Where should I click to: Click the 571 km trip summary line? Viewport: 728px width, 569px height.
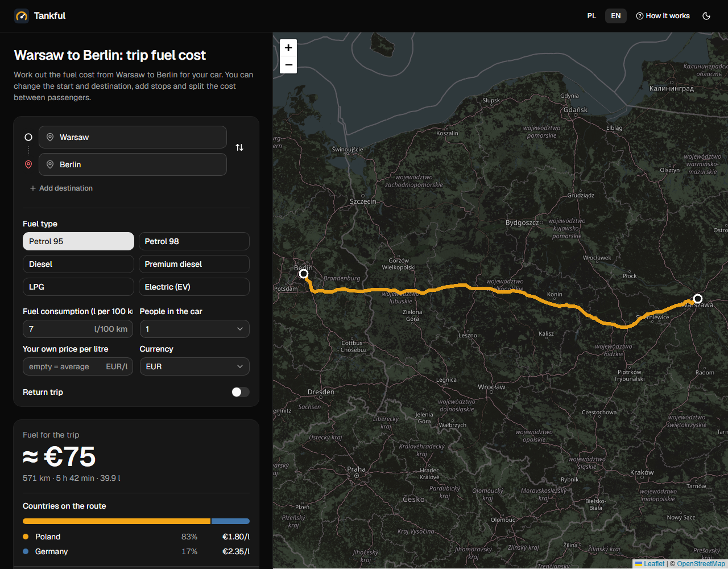[x=72, y=478]
